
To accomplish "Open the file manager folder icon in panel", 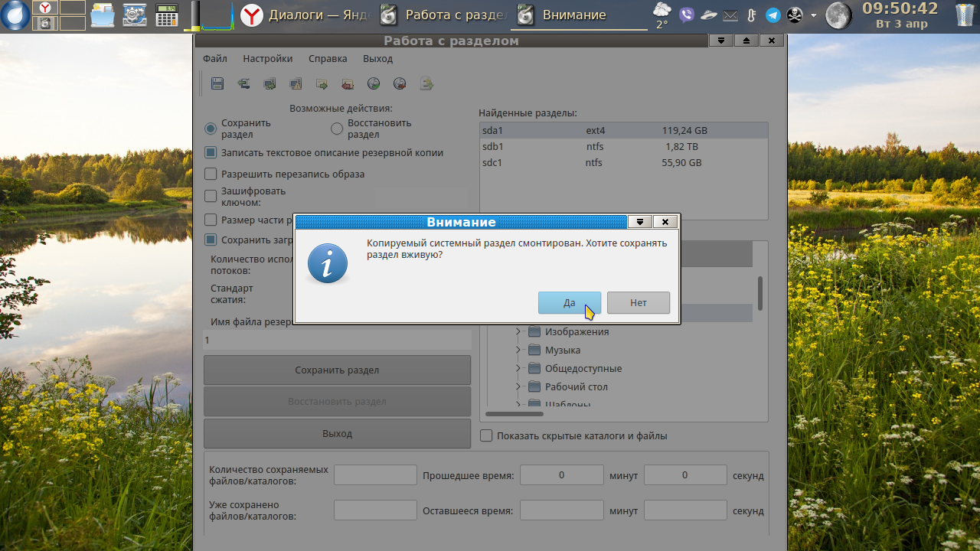I will (103, 15).
